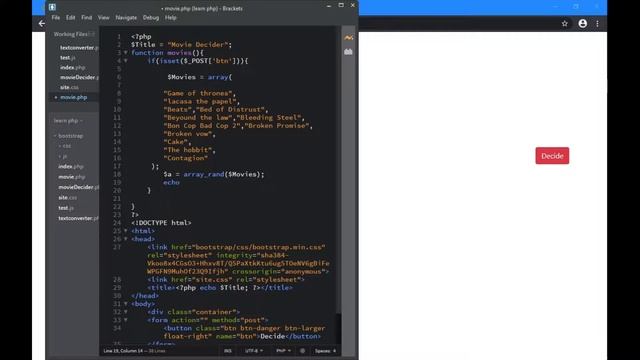The image size is (640, 360).
Task: Click the "The hobbit" string
Action: (188, 150)
